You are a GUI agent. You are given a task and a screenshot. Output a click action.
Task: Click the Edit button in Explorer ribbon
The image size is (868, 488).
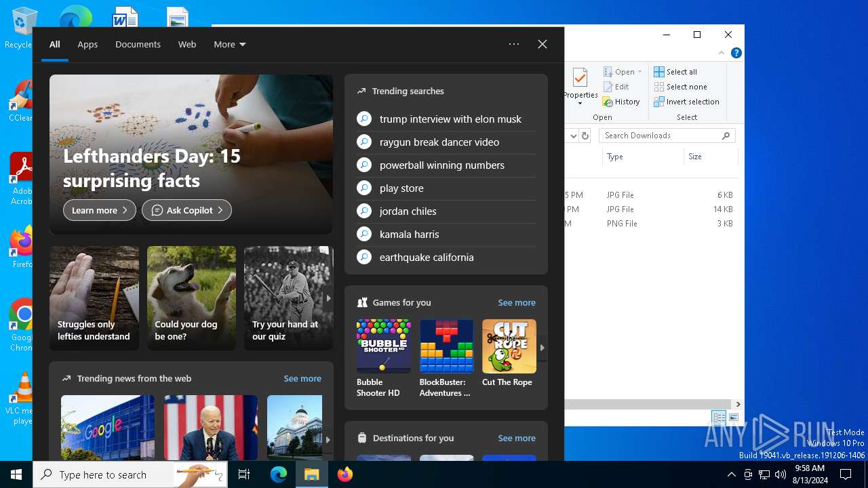616,87
